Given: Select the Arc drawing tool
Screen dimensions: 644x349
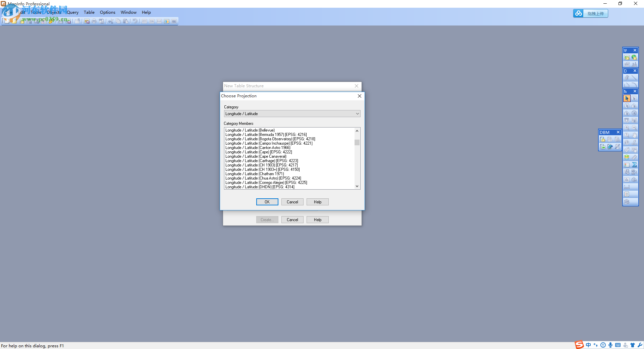Looking at the screenshot, I should [x=634, y=85].
